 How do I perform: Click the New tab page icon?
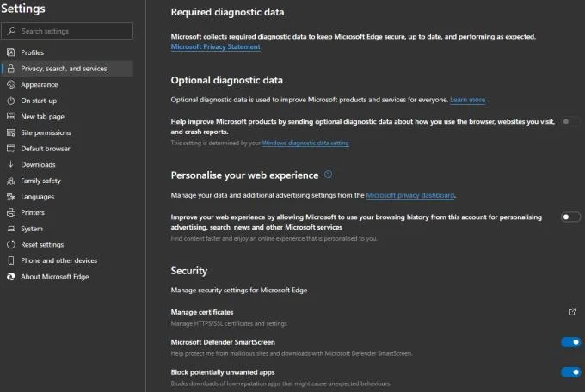11,116
